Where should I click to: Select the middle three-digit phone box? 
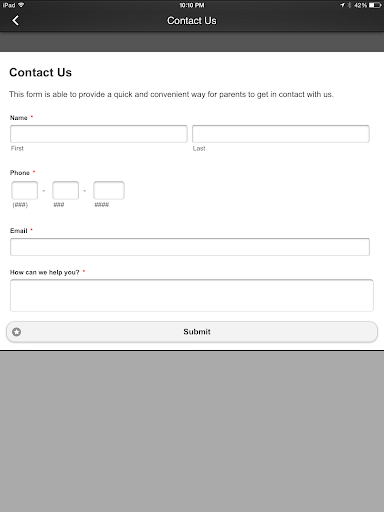[x=65, y=190]
